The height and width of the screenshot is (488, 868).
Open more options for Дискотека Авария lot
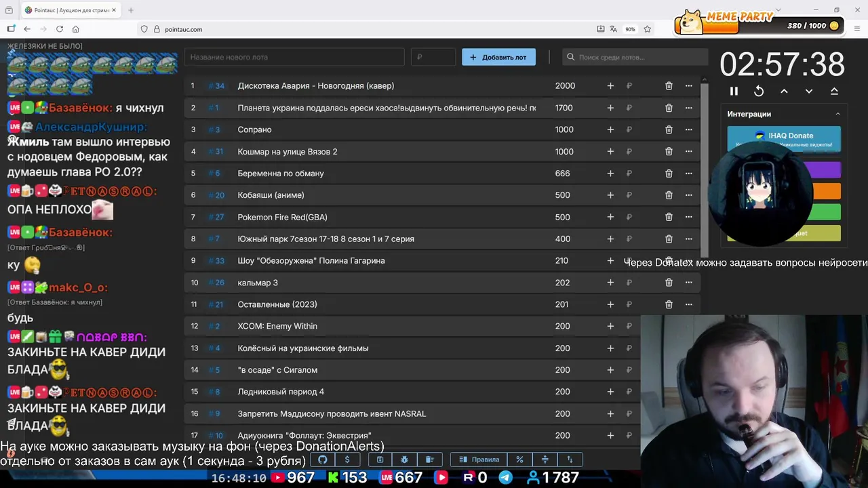coord(689,85)
